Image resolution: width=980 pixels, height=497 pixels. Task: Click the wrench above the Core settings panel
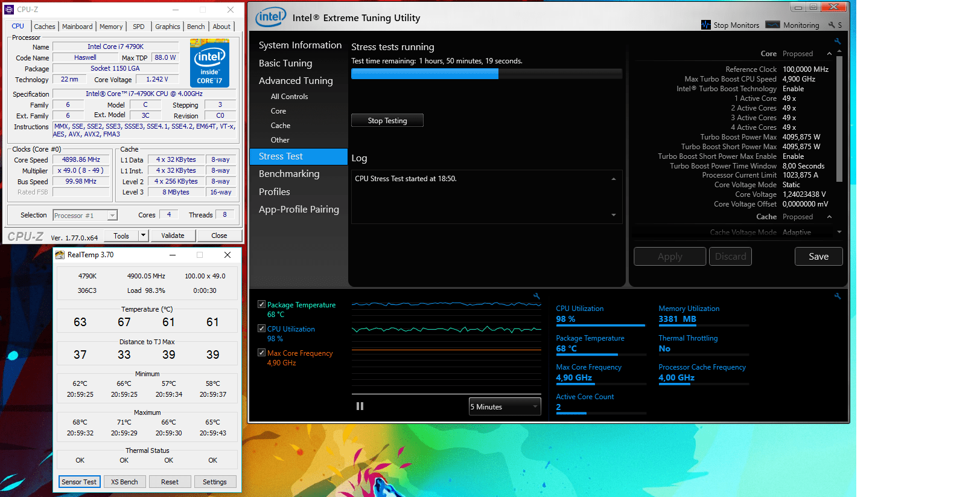coord(838,41)
